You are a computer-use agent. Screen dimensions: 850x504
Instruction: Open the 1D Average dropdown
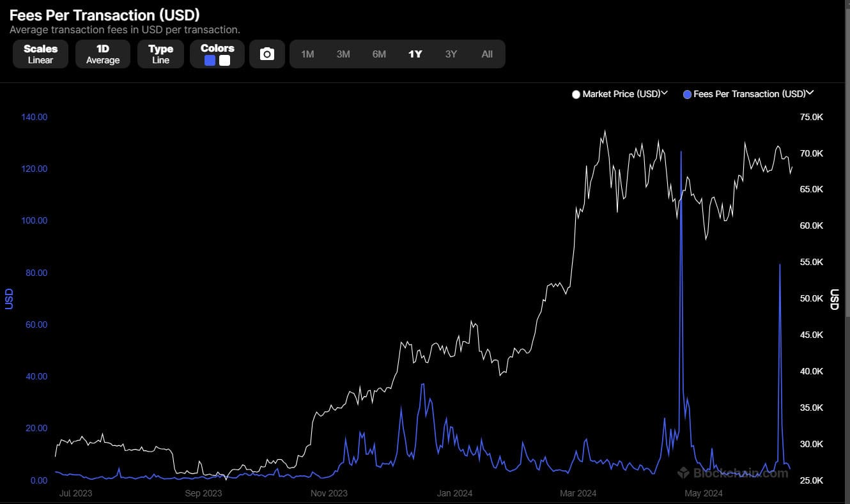[x=103, y=54]
